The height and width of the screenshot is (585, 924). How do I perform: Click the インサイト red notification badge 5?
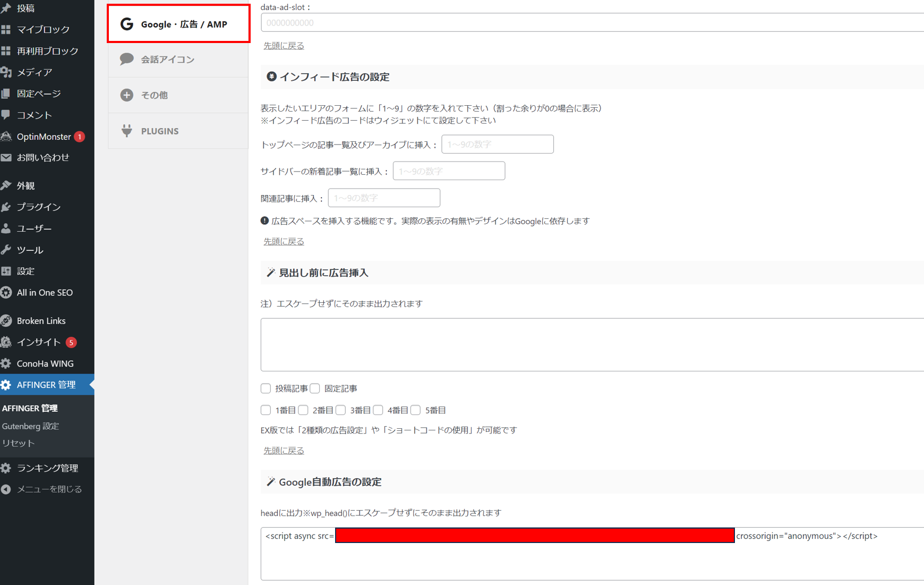(71, 343)
